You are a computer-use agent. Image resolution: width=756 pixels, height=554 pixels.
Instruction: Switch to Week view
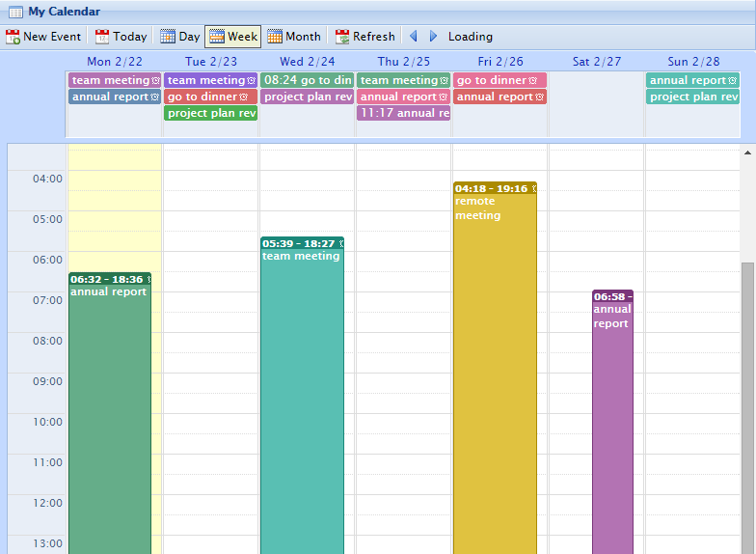click(232, 37)
